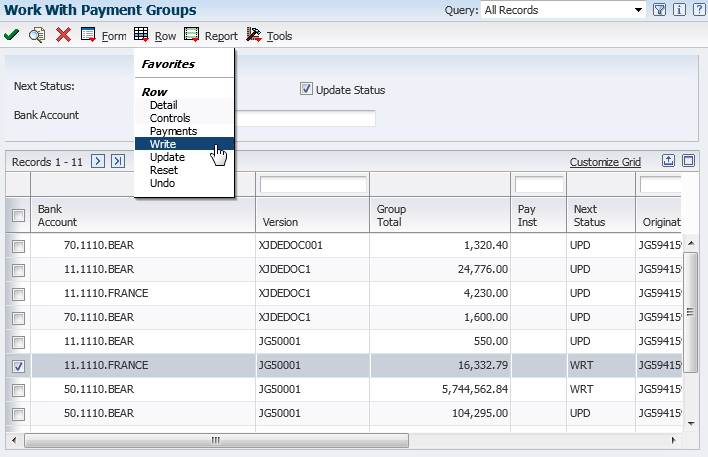Image resolution: width=708 pixels, height=457 pixels.
Task: Jump to last page of records
Action: [x=118, y=161]
